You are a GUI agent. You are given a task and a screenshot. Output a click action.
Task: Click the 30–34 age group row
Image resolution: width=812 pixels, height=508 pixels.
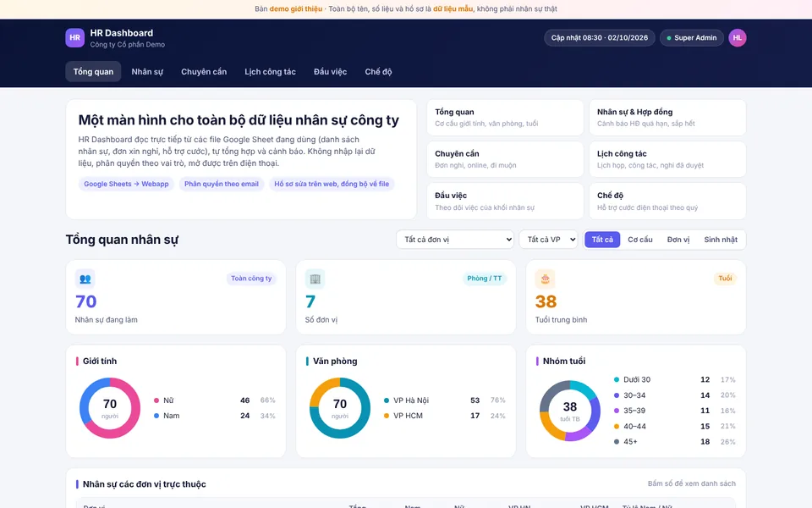pyautogui.click(x=674, y=395)
